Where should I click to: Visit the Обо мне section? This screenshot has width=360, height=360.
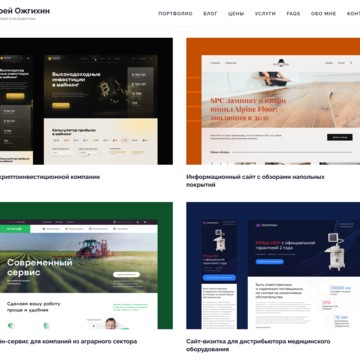click(x=323, y=14)
